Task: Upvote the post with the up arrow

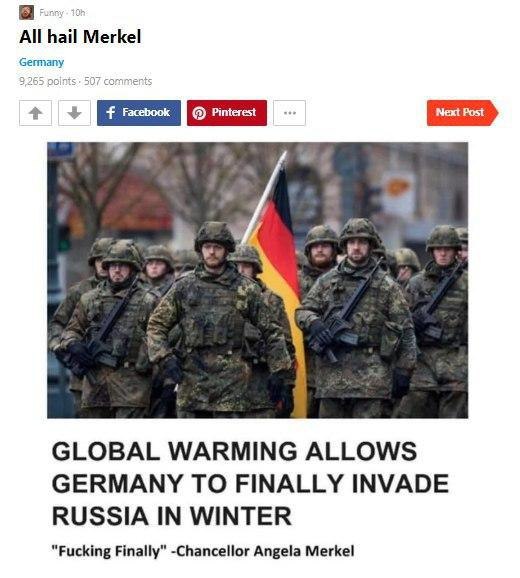Action: (x=35, y=113)
